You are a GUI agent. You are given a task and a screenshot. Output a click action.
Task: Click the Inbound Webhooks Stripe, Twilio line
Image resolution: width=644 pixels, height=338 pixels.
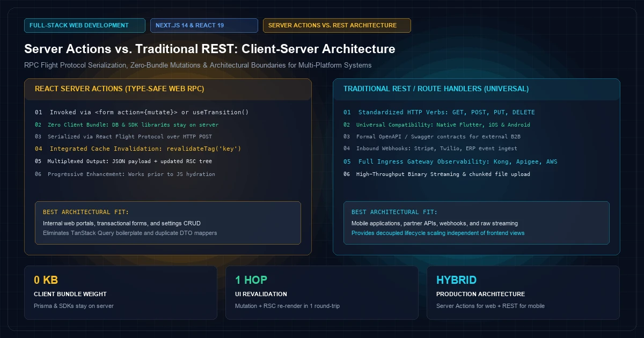[x=430, y=148]
